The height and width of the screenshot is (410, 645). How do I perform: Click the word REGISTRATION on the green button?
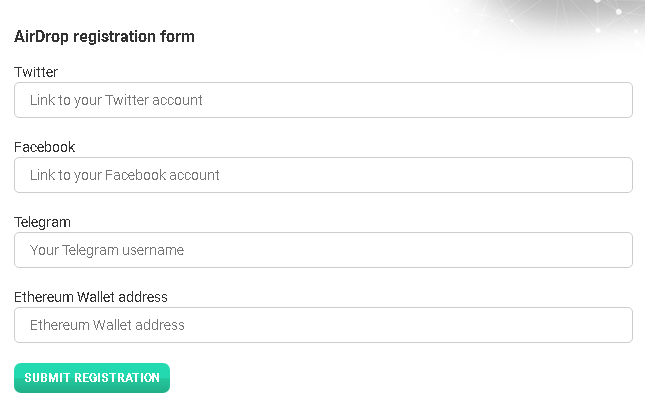[117, 378]
